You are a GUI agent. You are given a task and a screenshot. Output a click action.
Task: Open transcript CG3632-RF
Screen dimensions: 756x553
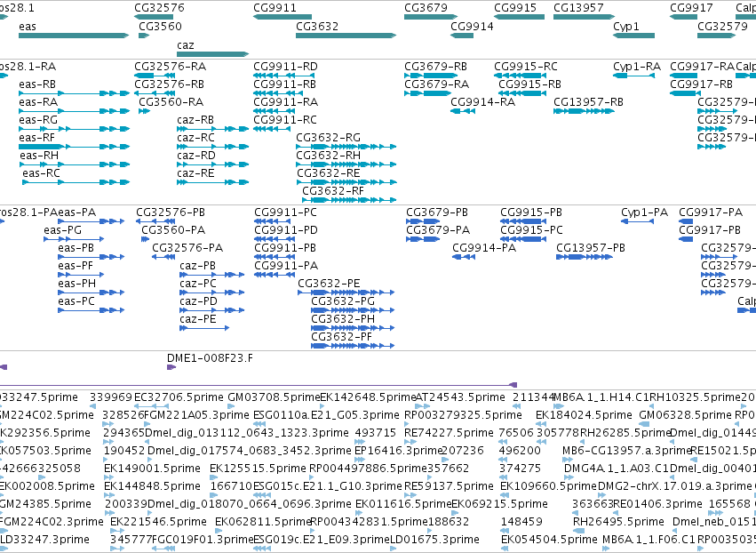point(332,191)
